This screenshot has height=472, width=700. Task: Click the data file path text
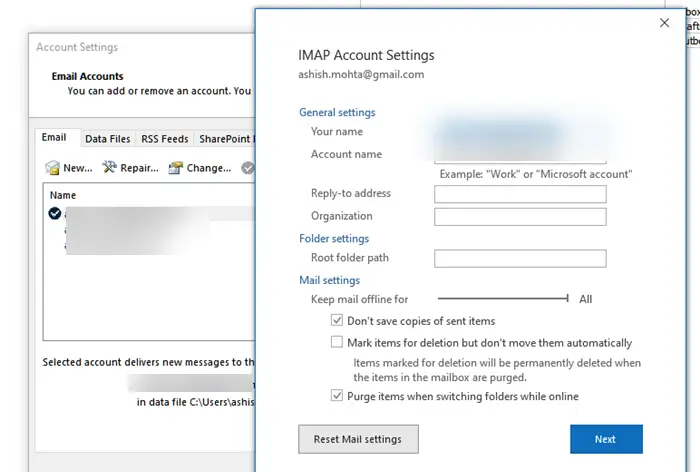(196, 402)
